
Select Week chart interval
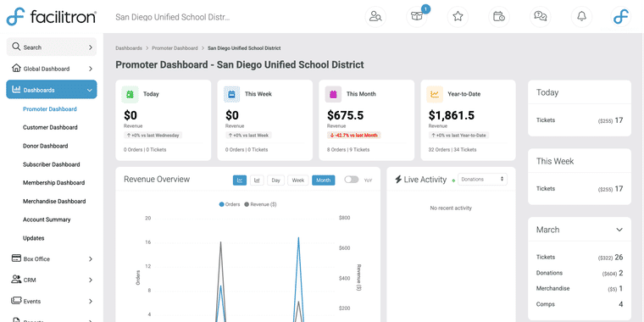coord(297,180)
